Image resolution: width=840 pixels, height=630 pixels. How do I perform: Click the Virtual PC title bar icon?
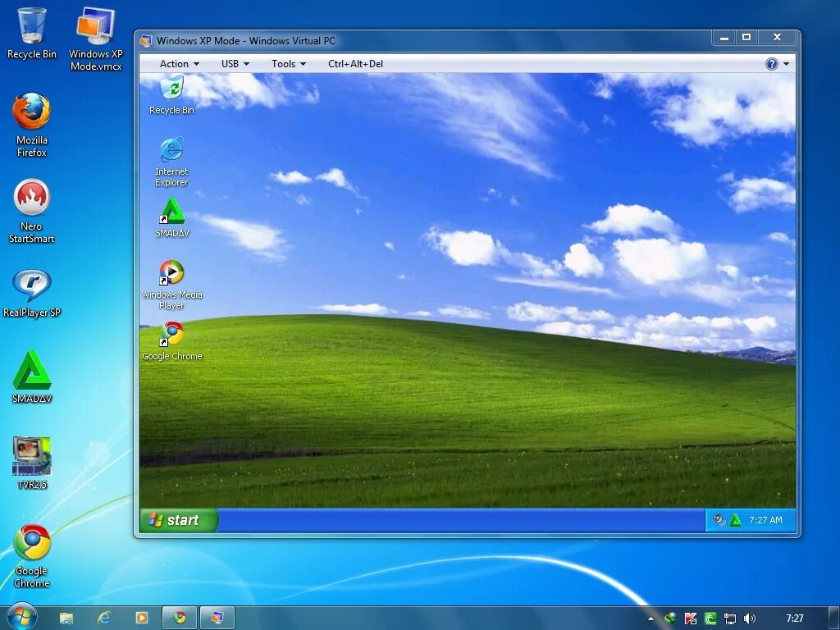(146, 41)
